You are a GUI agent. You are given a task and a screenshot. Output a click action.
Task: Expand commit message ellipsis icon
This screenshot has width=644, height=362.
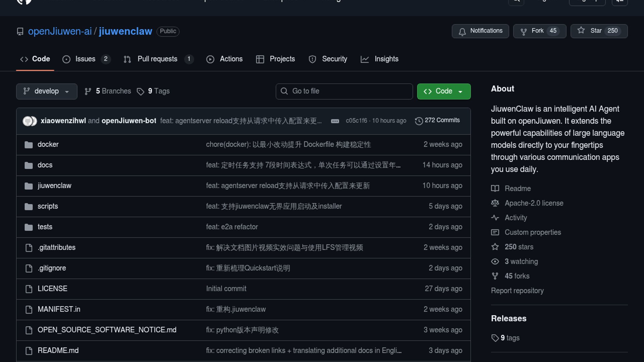[335, 121]
